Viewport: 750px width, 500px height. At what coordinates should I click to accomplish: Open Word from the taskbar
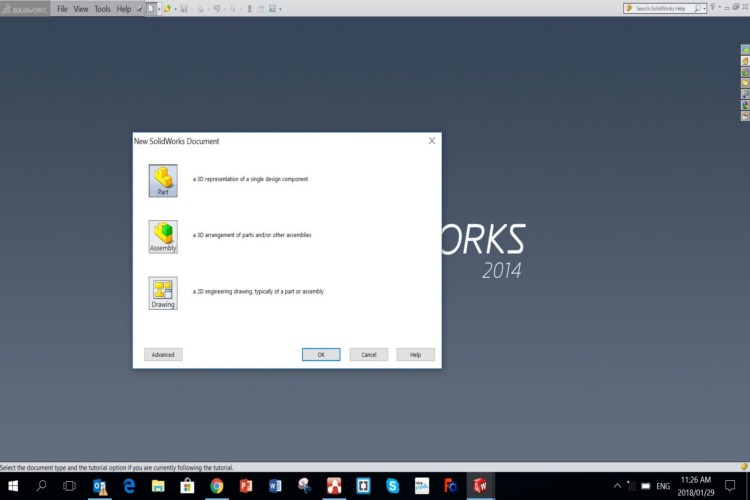[x=275, y=486]
